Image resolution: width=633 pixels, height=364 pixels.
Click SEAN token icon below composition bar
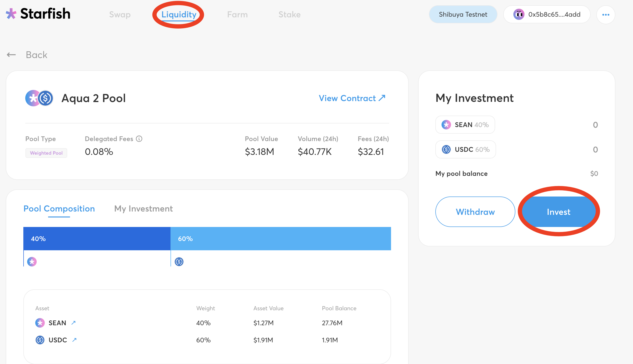32,262
